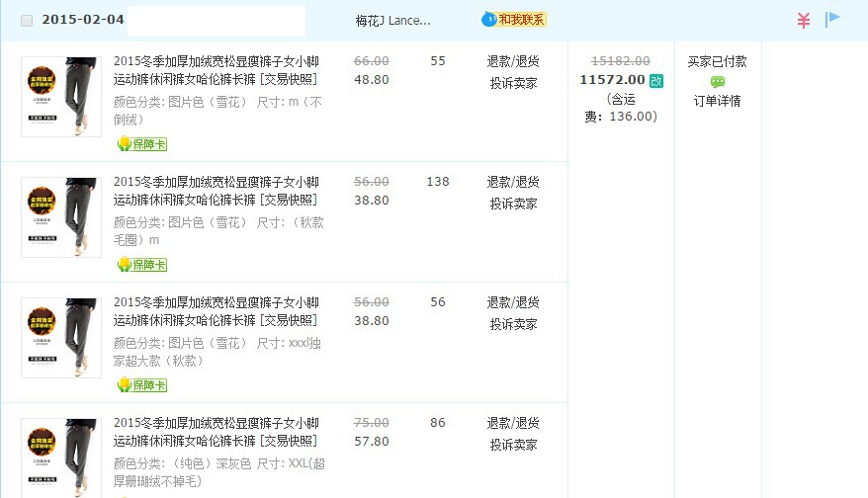Click strikethrough price 66.00

point(372,61)
